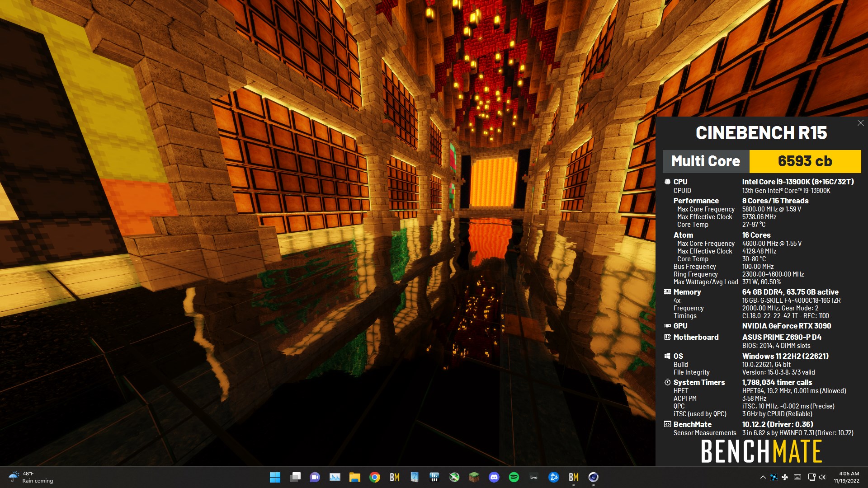
Task: Launch Google Chrome from the taskbar
Action: point(375,477)
